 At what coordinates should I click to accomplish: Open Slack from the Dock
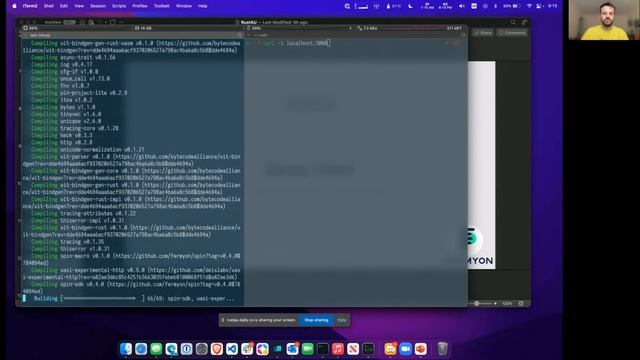(247, 349)
